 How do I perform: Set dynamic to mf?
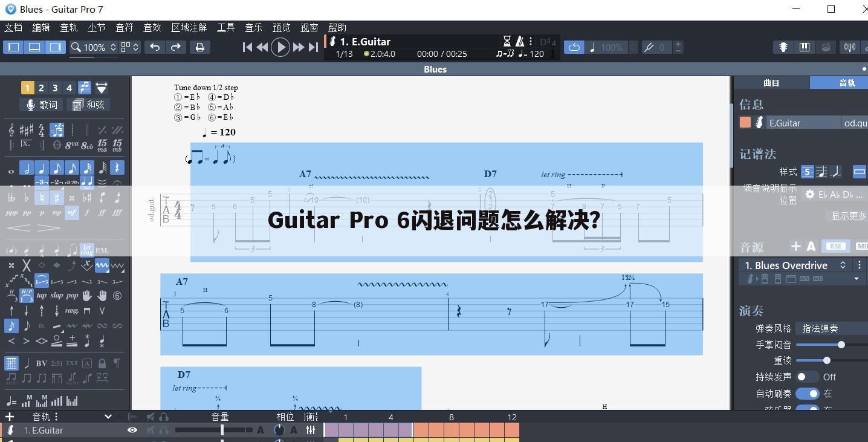click(x=72, y=213)
